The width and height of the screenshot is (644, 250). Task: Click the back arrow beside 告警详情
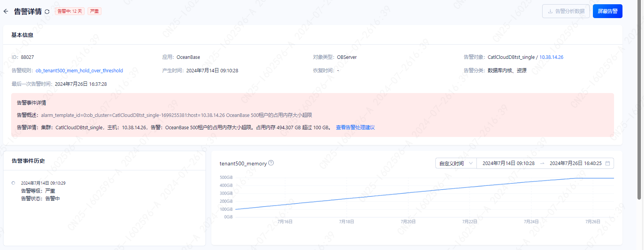(x=6, y=11)
